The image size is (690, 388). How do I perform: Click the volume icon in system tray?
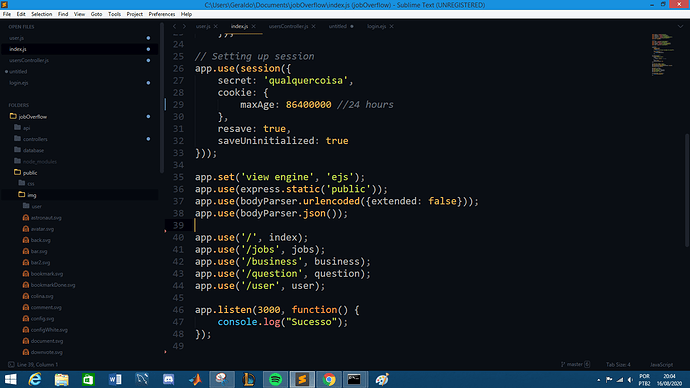(631, 380)
